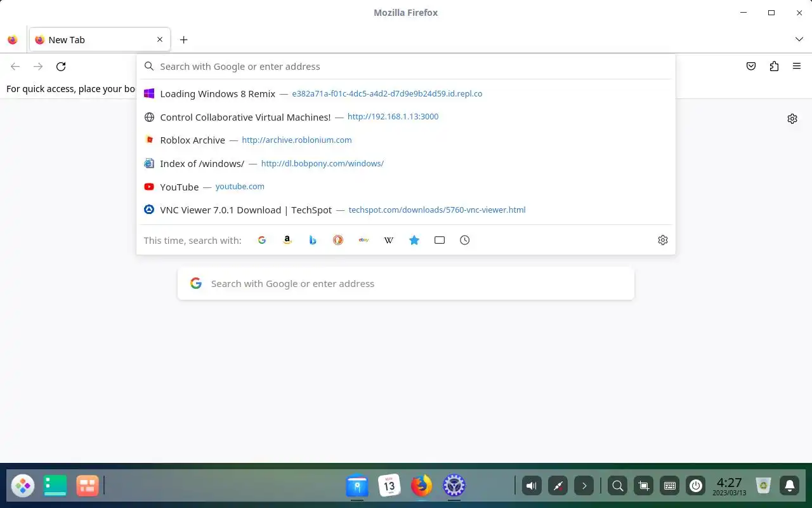Screen dimensions: 812x508
Task: Switch to Firefox in the dock
Action: click(x=421, y=486)
